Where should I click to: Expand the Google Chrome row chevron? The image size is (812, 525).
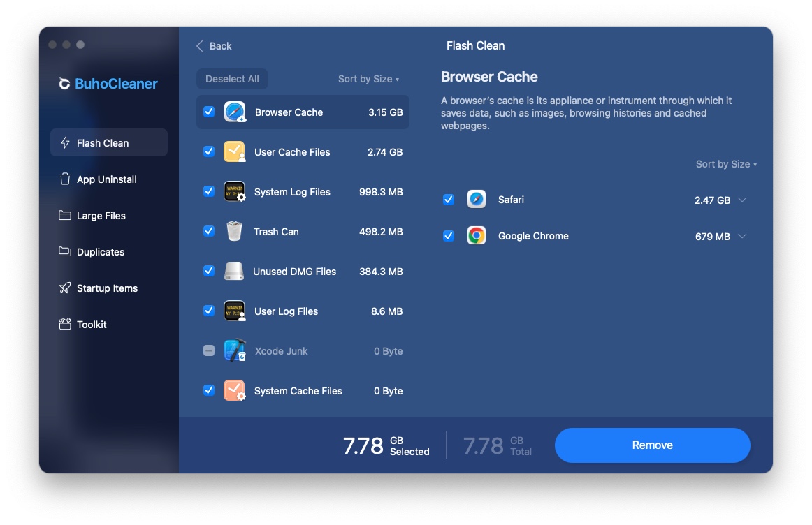(742, 237)
